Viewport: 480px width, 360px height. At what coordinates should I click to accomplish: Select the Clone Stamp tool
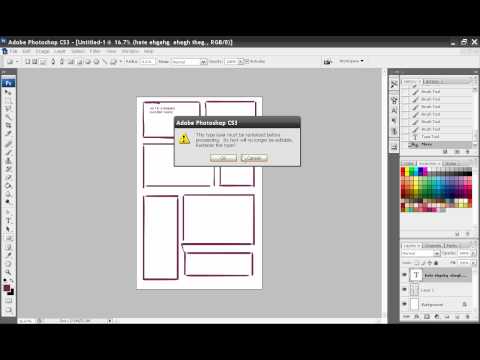point(9,161)
